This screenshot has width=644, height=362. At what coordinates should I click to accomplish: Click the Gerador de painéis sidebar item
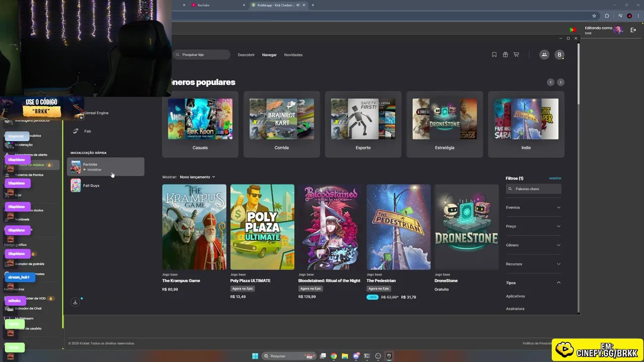coord(30,264)
